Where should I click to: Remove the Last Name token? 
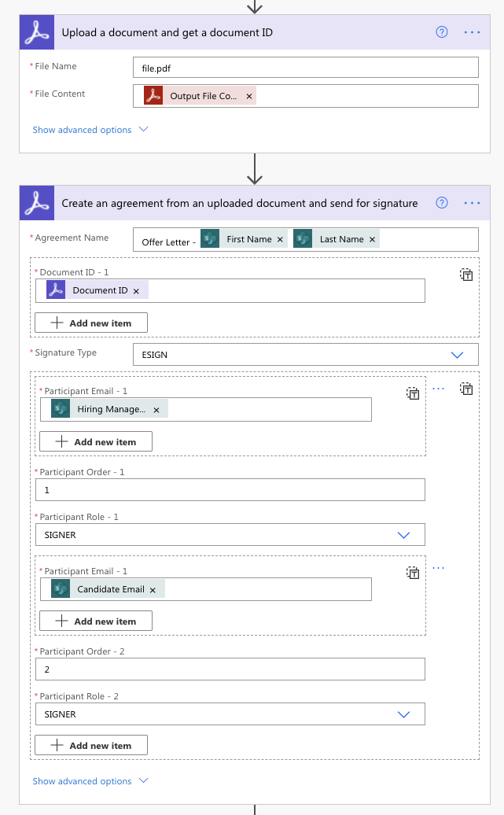(x=373, y=239)
